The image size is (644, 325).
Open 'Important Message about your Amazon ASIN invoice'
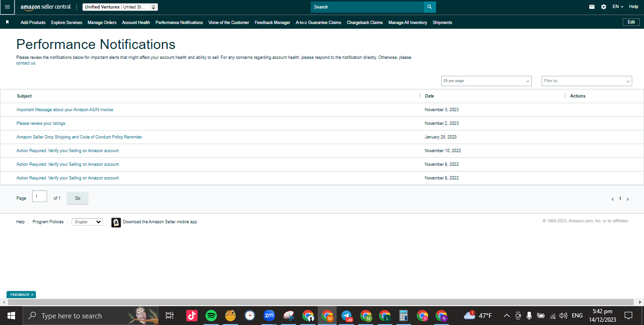click(x=65, y=110)
